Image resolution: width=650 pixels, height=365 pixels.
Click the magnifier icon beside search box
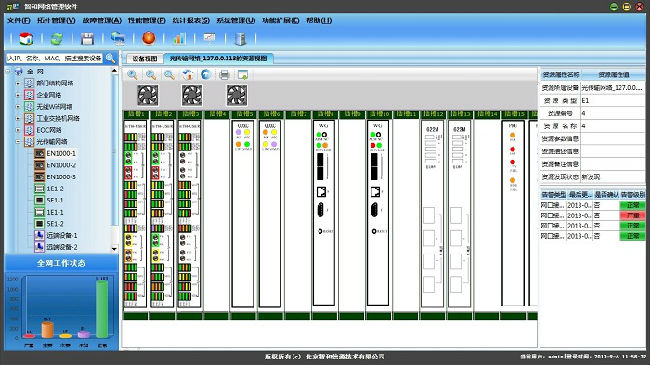pos(110,58)
